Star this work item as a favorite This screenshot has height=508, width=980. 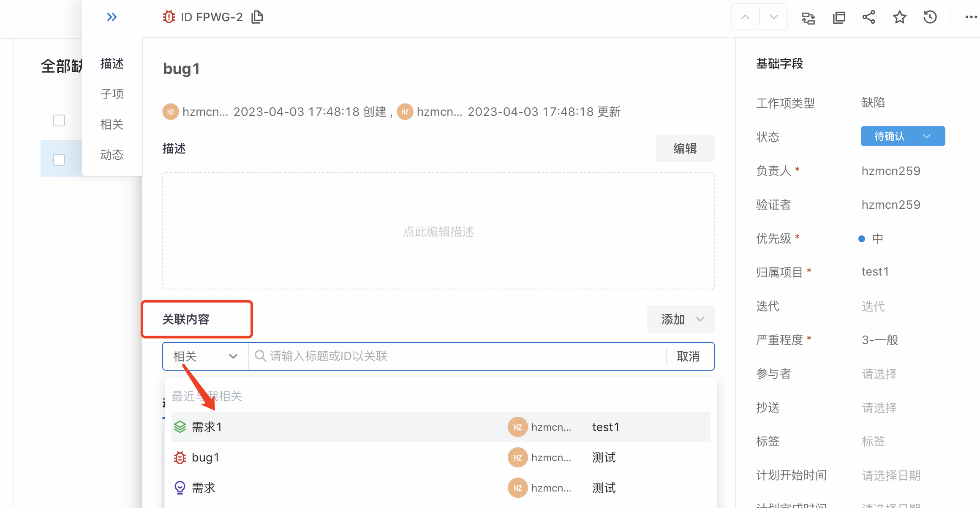899,17
